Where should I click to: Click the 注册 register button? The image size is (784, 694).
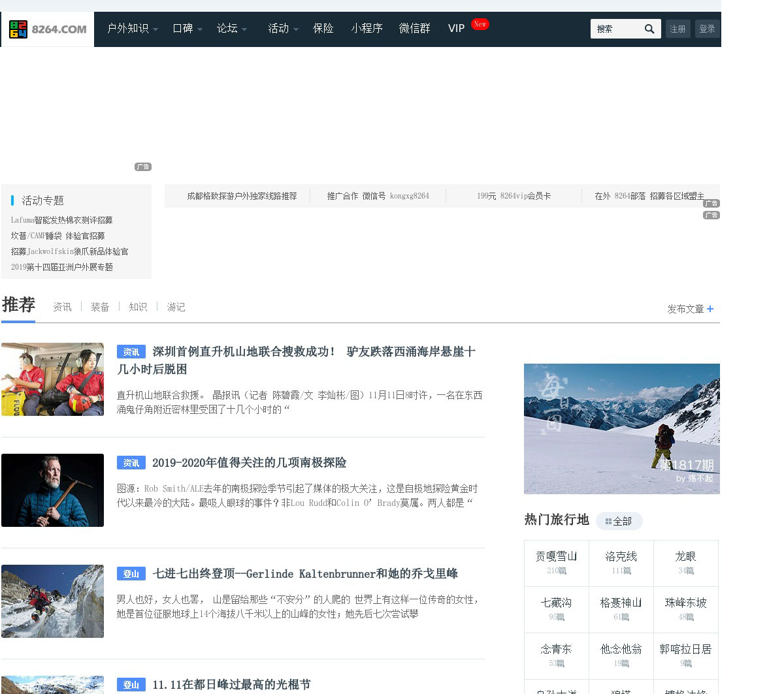click(x=678, y=29)
